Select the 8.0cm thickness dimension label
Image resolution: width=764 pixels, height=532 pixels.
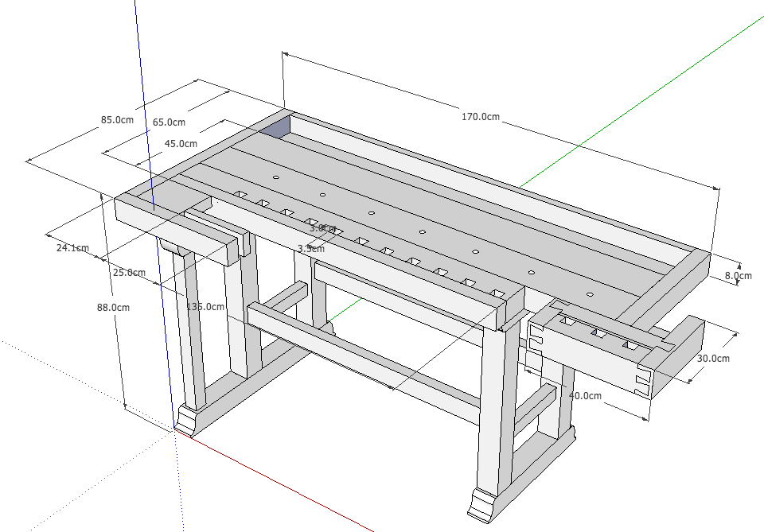[738, 276]
